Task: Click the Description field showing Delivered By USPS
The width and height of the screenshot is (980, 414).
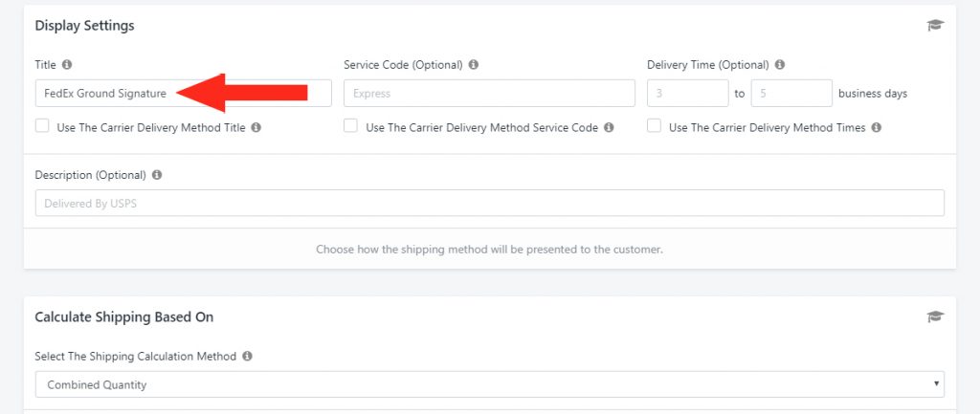Action: tap(489, 203)
